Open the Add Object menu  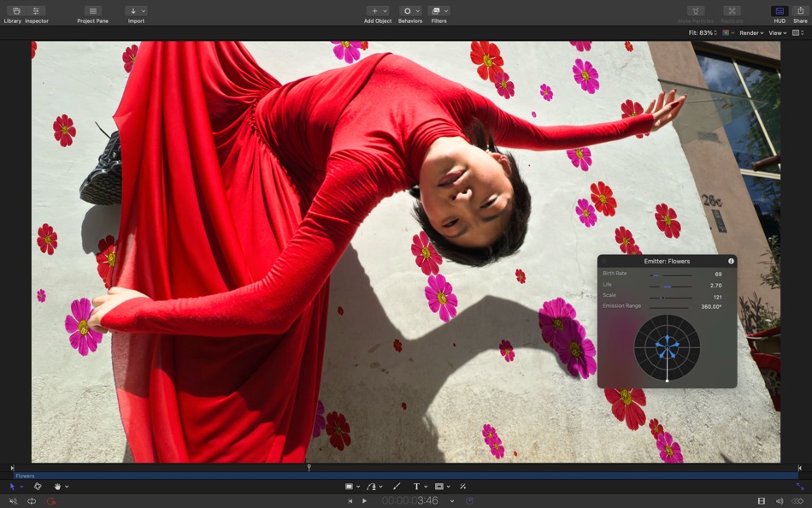coord(376,10)
